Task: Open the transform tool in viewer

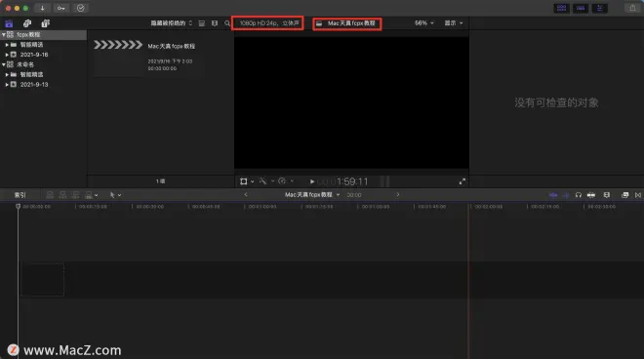Action: [244, 181]
